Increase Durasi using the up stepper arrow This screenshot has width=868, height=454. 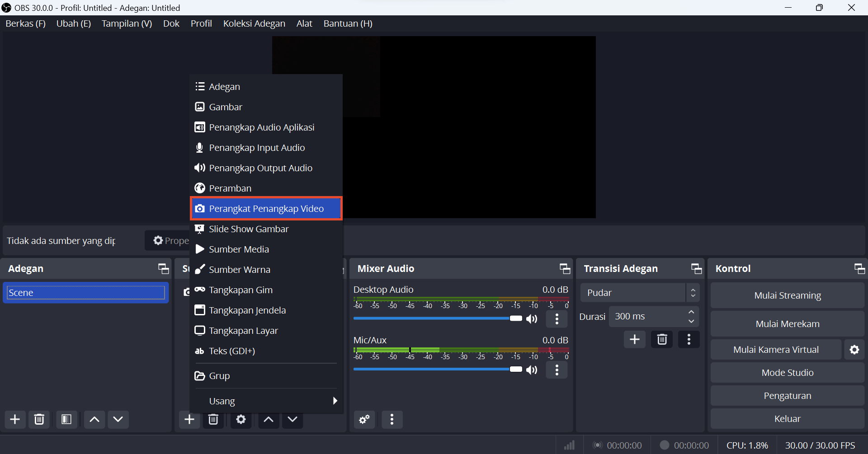691,312
